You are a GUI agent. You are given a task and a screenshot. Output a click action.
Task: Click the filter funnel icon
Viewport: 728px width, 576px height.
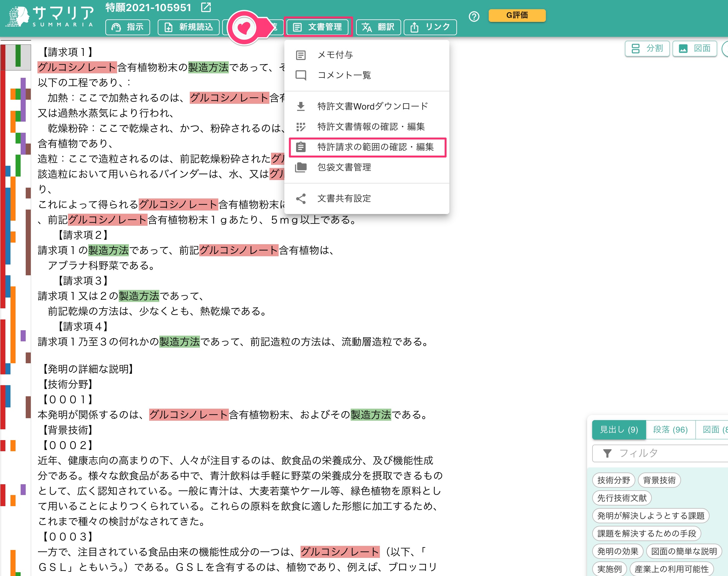607,453
